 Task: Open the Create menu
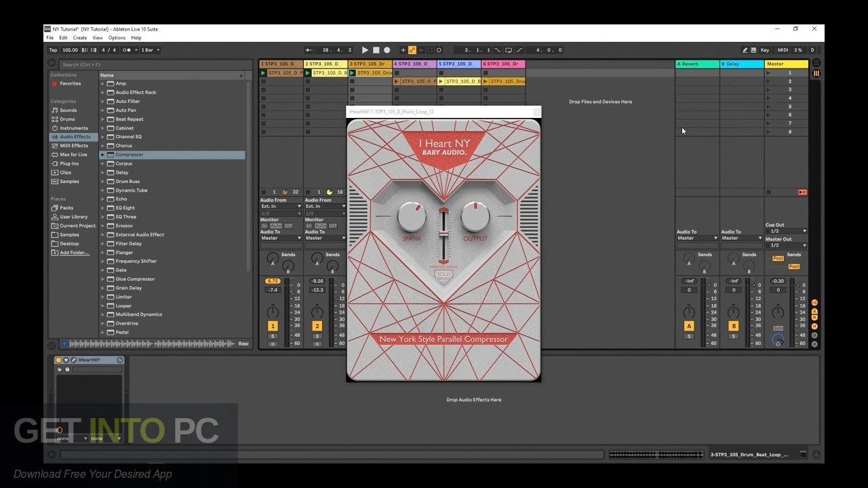80,38
